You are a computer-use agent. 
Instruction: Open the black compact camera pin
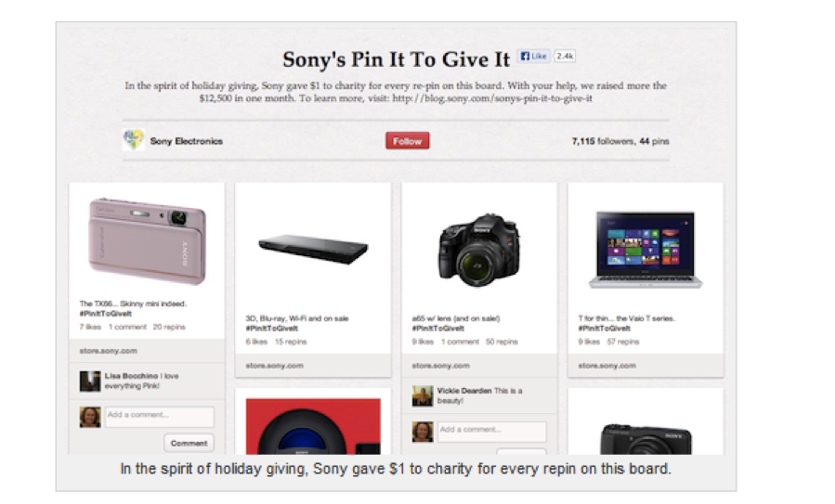pos(646,439)
